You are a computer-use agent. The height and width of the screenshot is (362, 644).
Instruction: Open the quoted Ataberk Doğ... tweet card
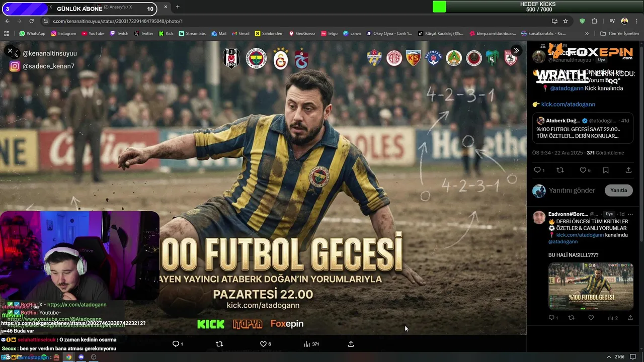(583, 128)
